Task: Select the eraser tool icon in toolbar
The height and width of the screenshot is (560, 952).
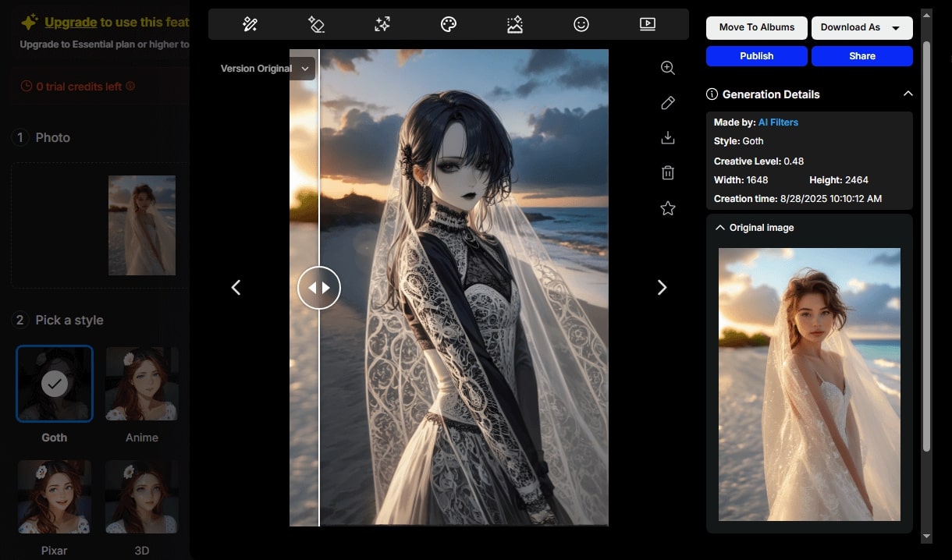Action: [316, 24]
